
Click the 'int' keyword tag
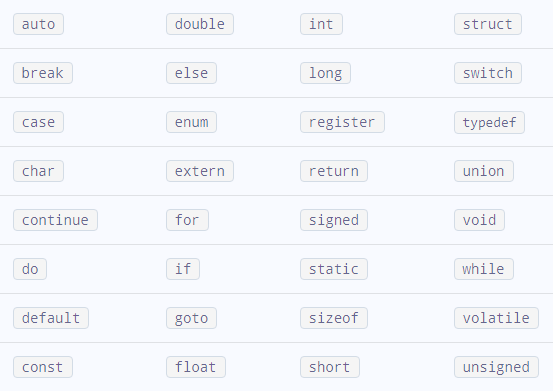[321, 24]
